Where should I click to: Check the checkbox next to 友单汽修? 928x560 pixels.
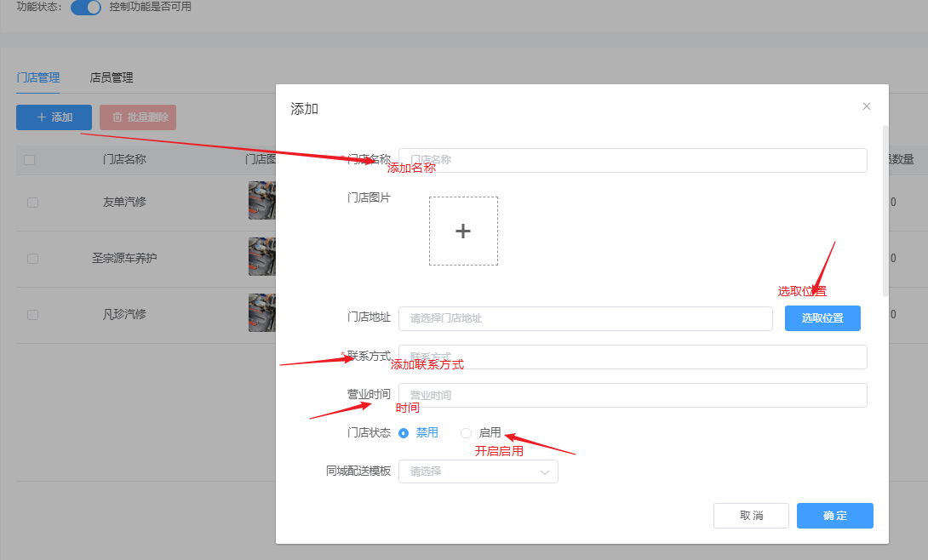(x=32, y=202)
